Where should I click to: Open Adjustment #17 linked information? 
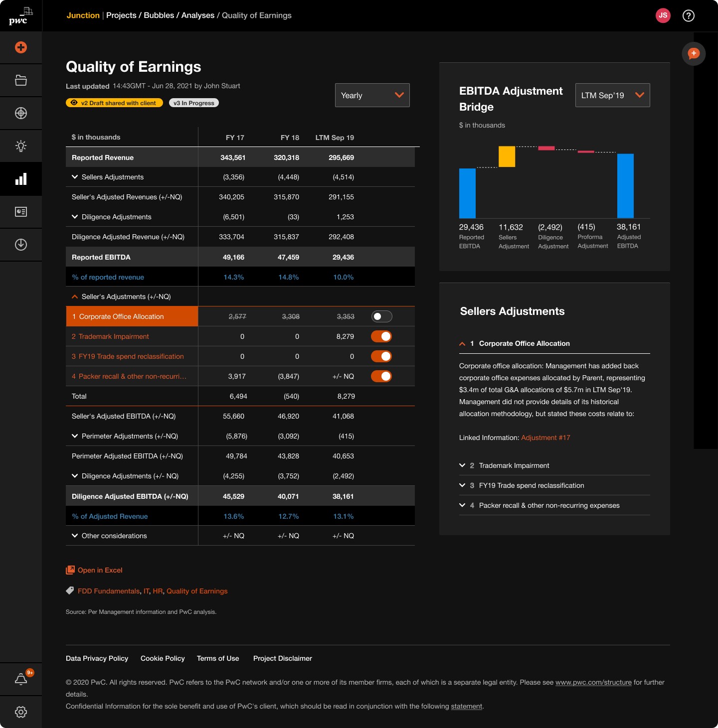pyautogui.click(x=545, y=437)
